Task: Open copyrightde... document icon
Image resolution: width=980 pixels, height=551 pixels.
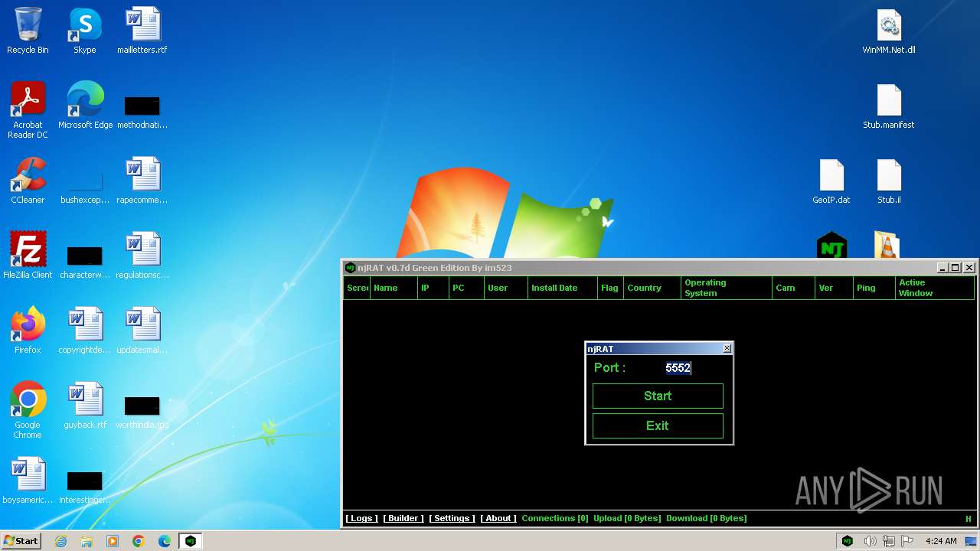Action: pyautogui.click(x=85, y=331)
